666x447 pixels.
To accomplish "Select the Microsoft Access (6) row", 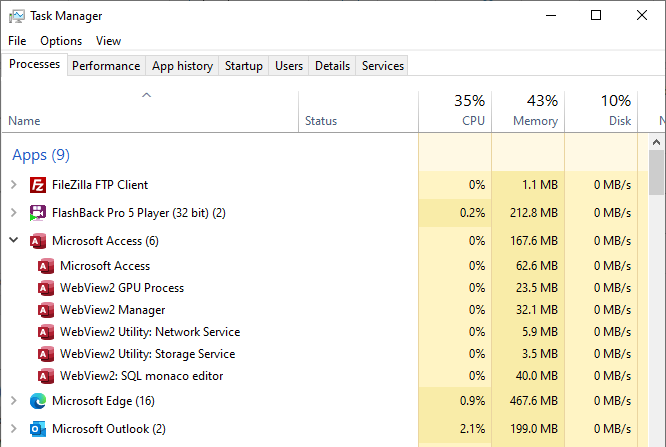I will (325, 241).
